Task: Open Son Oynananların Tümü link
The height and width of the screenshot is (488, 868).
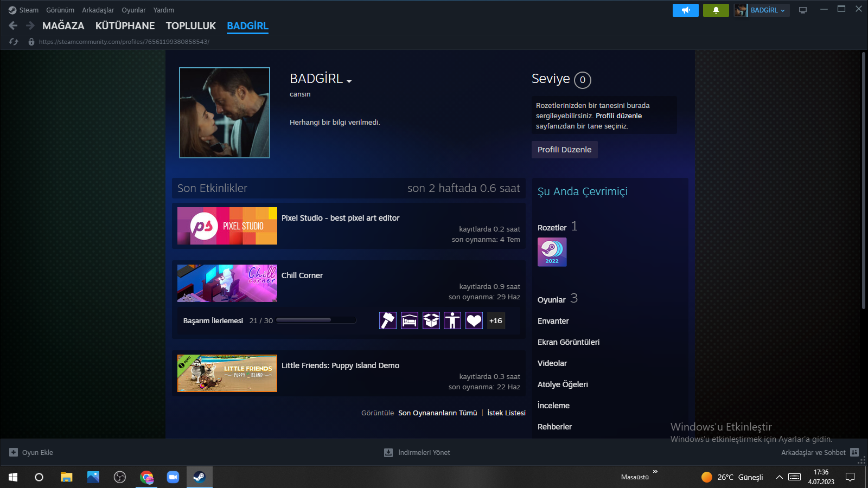Action: pyautogui.click(x=438, y=413)
